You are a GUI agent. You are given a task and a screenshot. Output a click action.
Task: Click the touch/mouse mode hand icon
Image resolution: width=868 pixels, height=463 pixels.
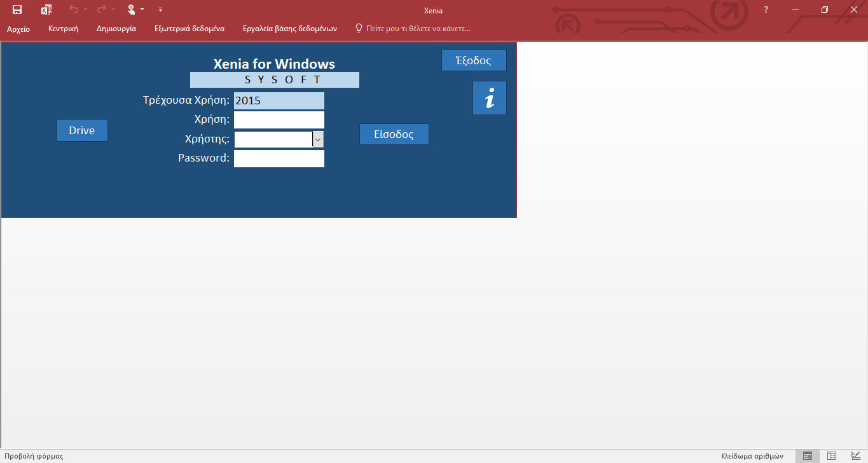coord(131,10)
